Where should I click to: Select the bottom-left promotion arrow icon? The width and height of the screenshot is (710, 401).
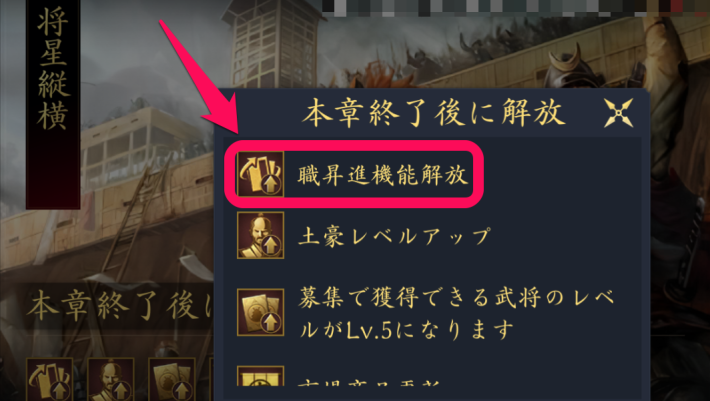[50, 379]
